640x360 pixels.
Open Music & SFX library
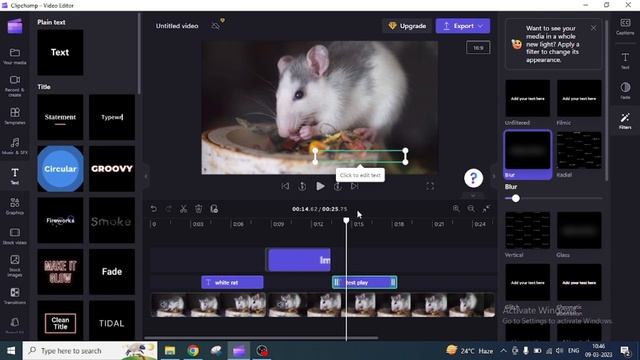[15, 146]
